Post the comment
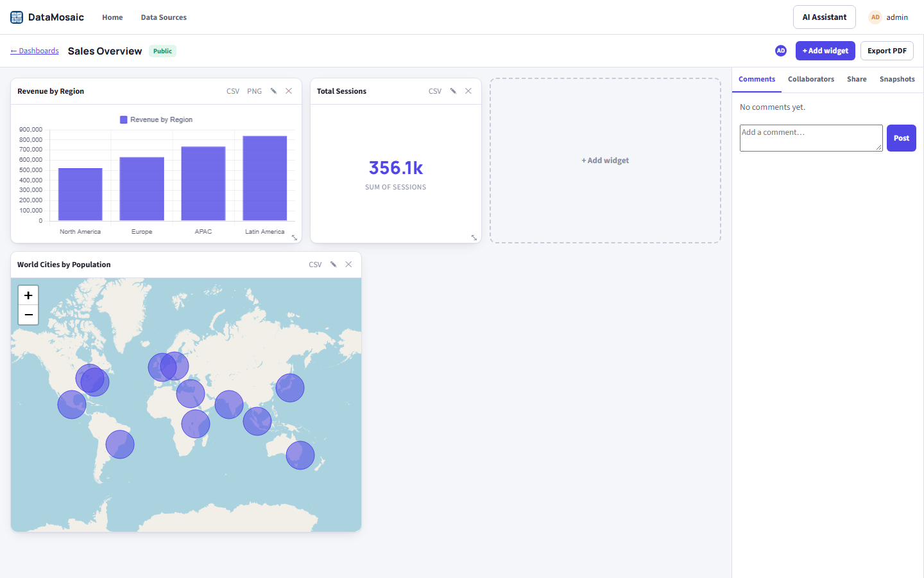Image resolution: width=924 pixels, height=578 pixels. point(902,138)
